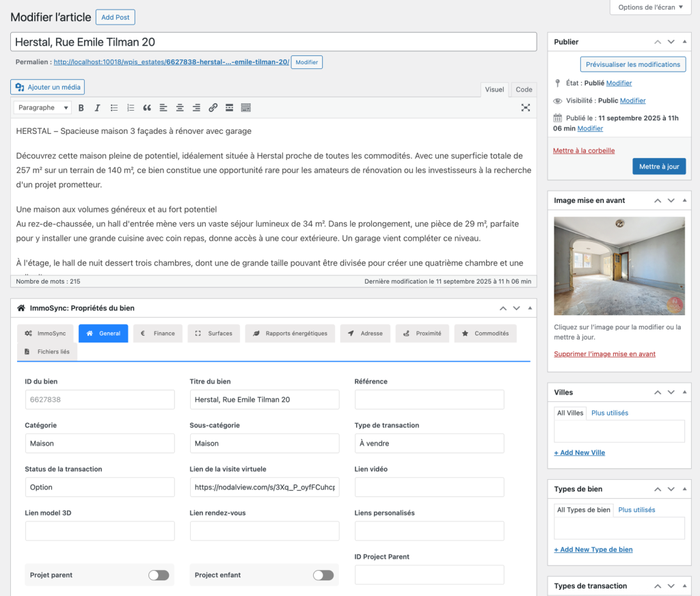Image resolution: width=700 pixels, height=596 pixels.
Task: Open the Fichiers liés tab
Action: point(47,352)
